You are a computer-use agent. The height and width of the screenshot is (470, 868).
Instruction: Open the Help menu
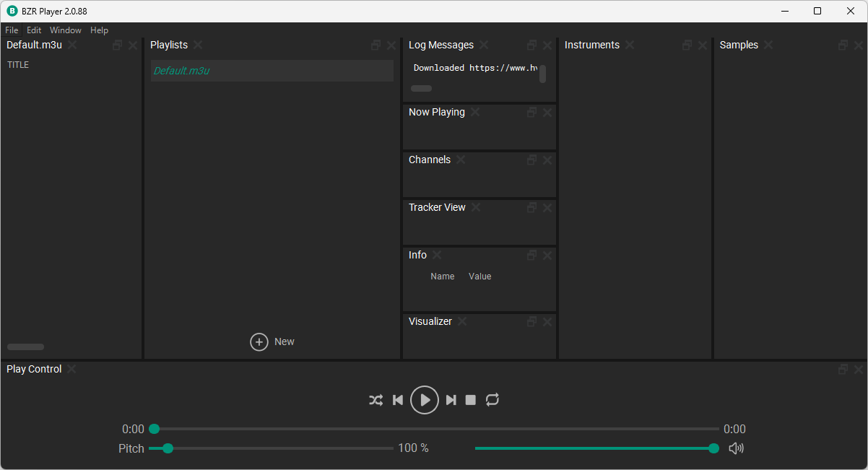point(99,30)
